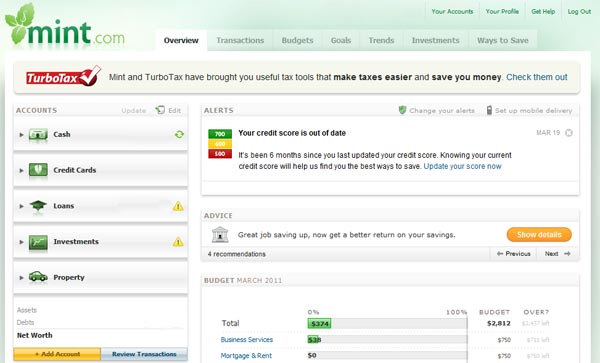Click the mobile phone delivery icon
Viewport: 600px width, 363px height.
489,110
